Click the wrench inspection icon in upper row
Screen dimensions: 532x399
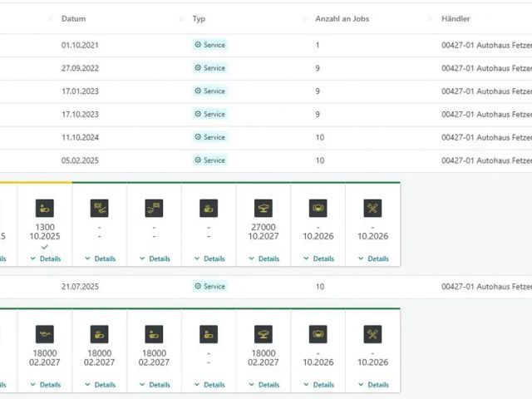tap(372, 208)
